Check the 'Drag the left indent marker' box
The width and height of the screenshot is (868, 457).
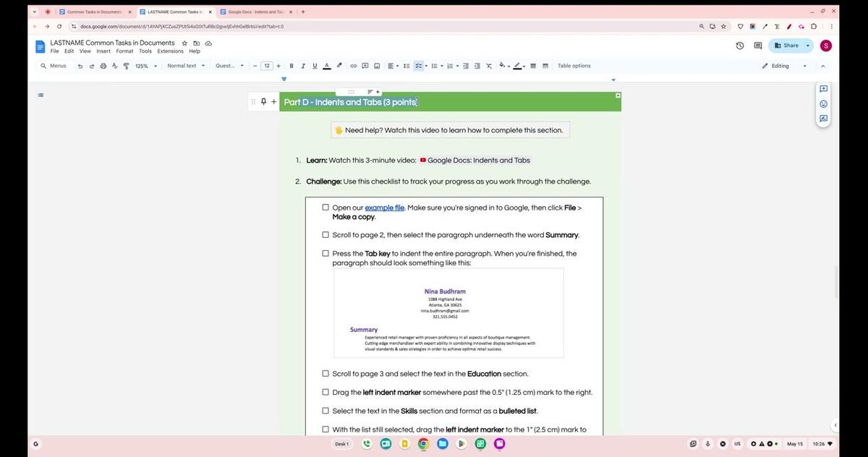coord(325,393)
